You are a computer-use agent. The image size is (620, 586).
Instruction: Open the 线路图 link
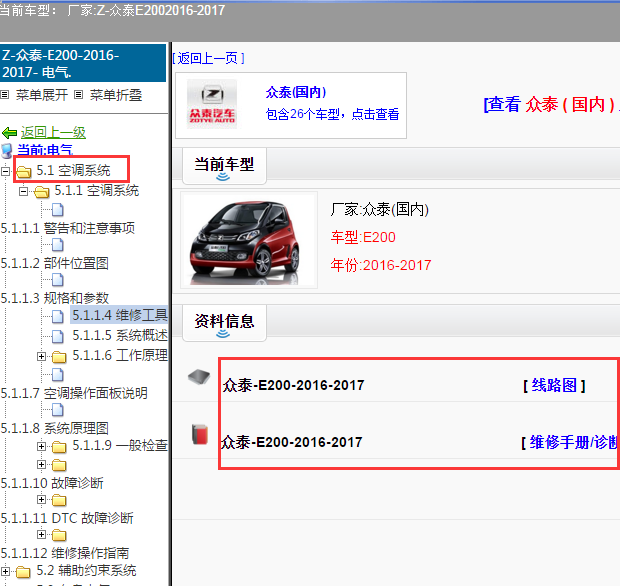pos(554,385)
